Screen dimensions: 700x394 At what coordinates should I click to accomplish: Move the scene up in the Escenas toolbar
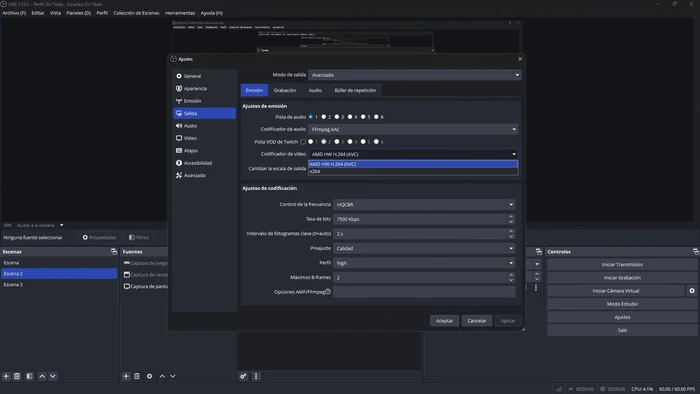[x=42, y=376]
